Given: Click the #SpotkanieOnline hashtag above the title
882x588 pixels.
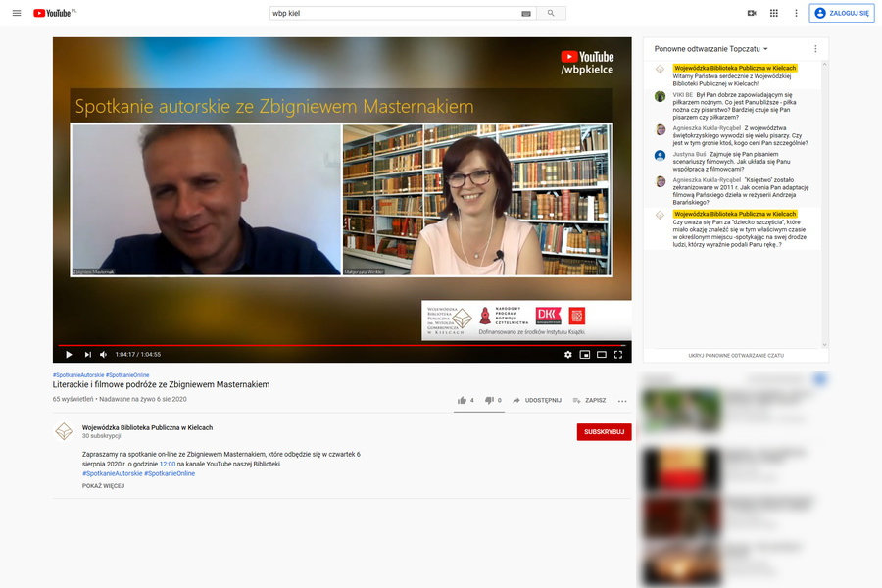Looking at the screenshot, I should pos(127,375).
